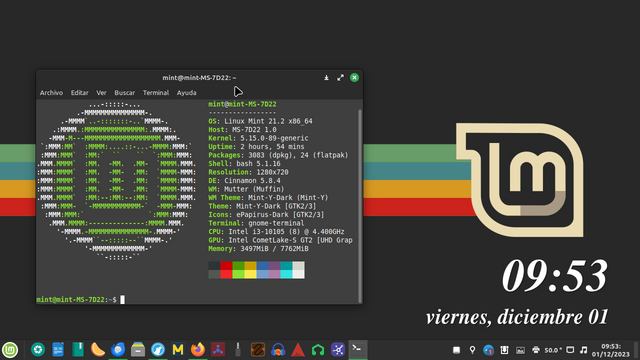Click the show-desktop strip at panel end
This screenshot has width=640, height=360.
[x=637, y=350]
